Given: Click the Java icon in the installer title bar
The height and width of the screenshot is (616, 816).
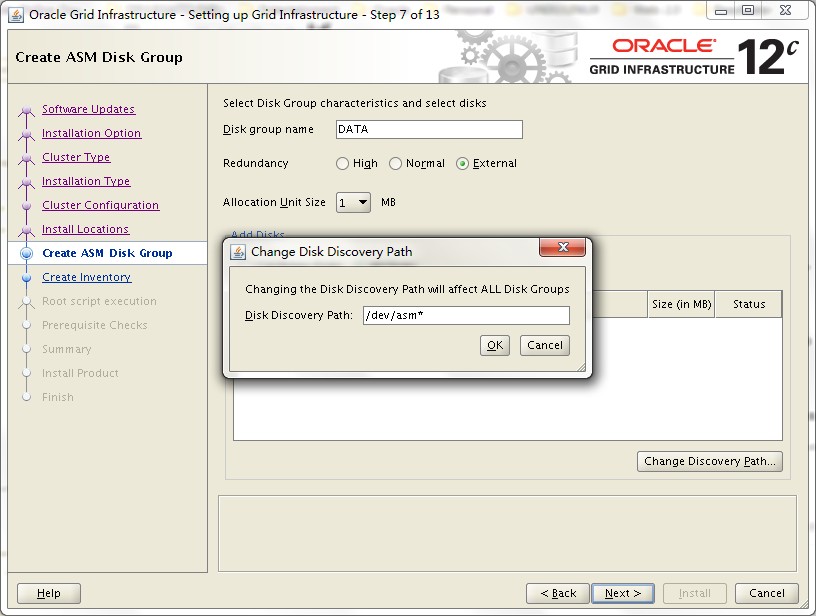Looking at the screenshot, I should [16, 15].
